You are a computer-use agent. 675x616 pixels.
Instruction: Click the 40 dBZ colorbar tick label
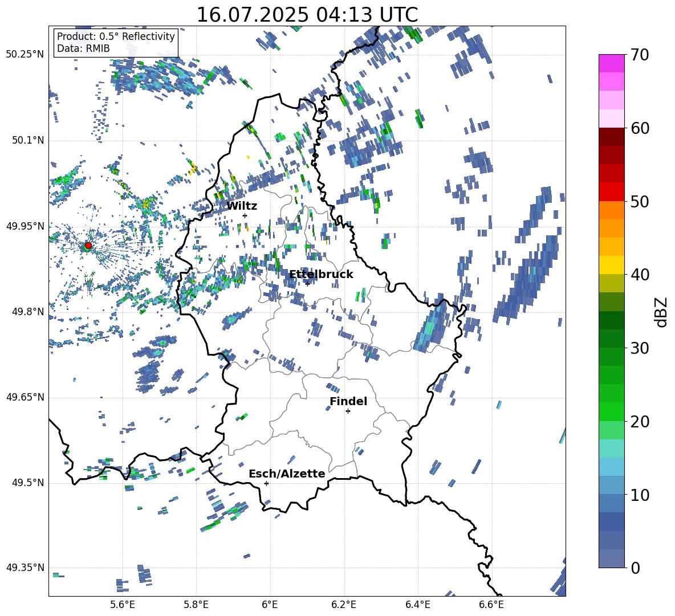640,275
